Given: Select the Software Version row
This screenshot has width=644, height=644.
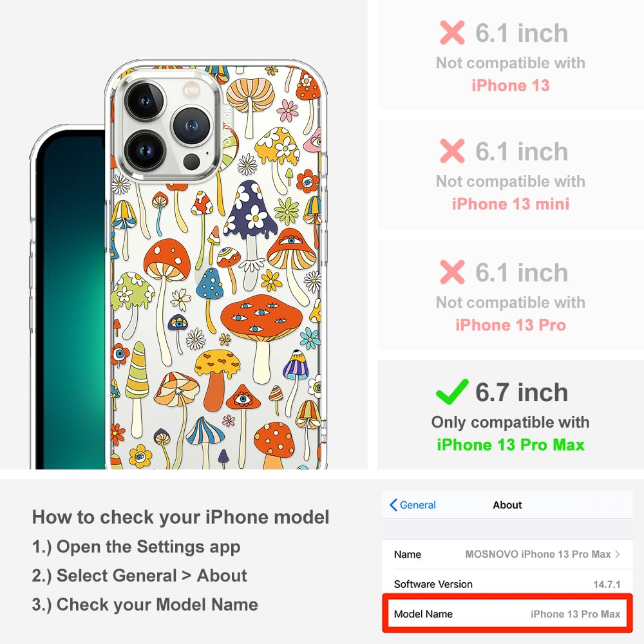Looking at the screenshot, I should tap(507, 584).
